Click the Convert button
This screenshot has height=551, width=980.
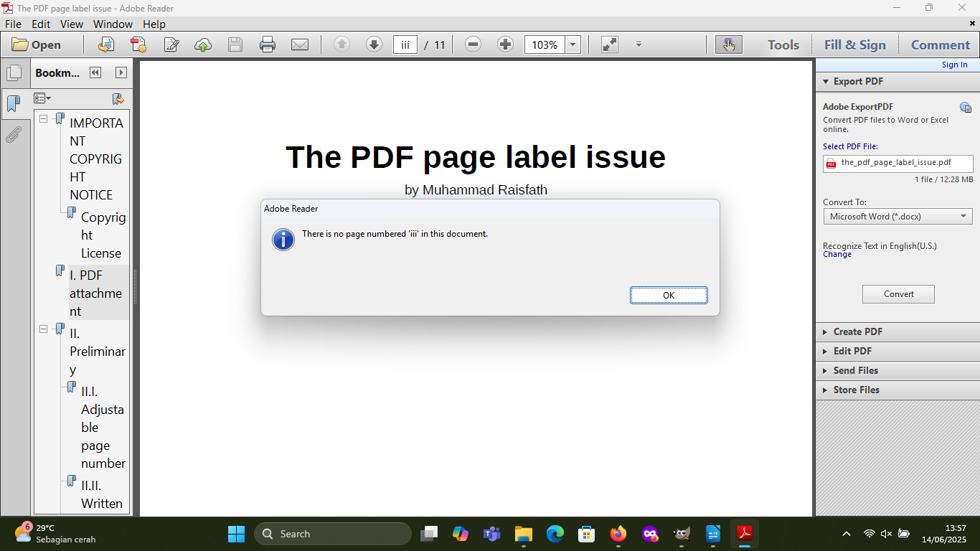898,294
